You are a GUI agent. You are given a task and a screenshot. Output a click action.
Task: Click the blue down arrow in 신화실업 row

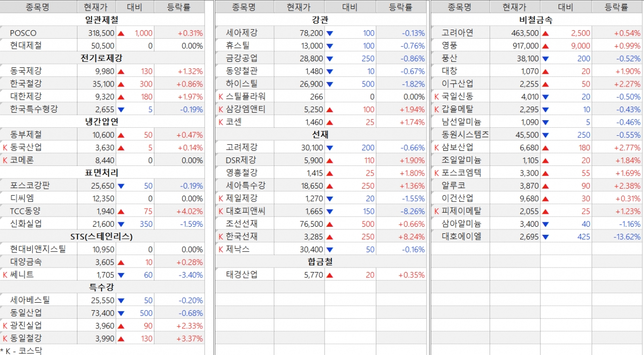coord(121,224)
